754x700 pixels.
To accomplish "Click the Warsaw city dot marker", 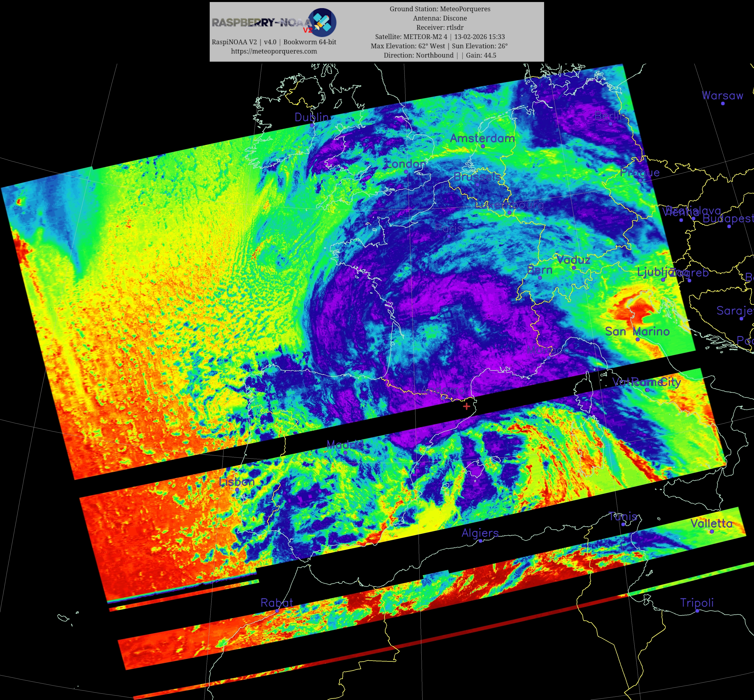I will click(x=723, y=103).
